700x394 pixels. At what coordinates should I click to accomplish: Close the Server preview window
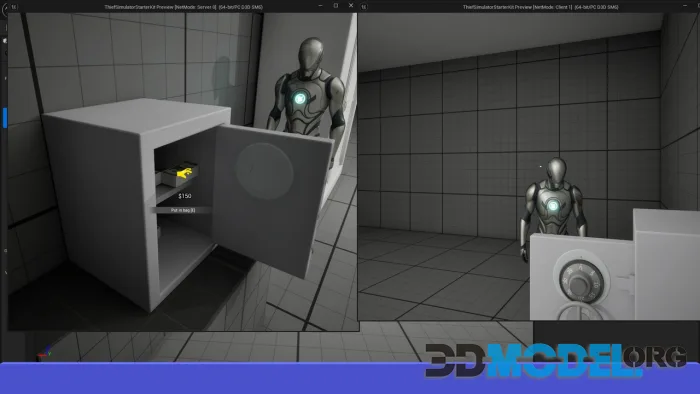(x=351, y=6)
